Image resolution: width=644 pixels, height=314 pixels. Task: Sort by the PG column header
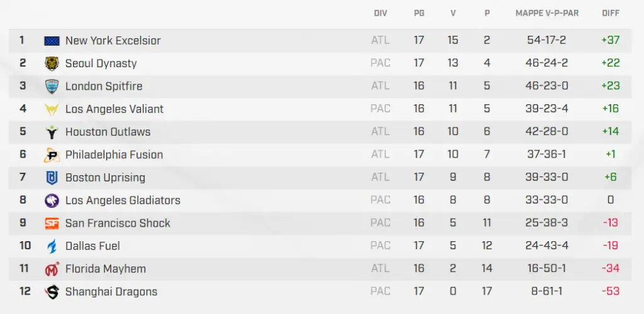pos(419,14)
